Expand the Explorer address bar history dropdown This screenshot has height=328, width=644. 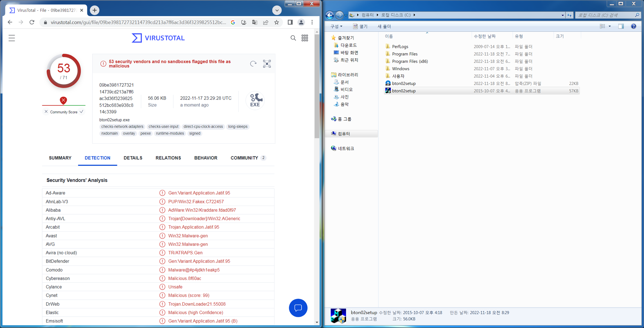tap(562, 15)
